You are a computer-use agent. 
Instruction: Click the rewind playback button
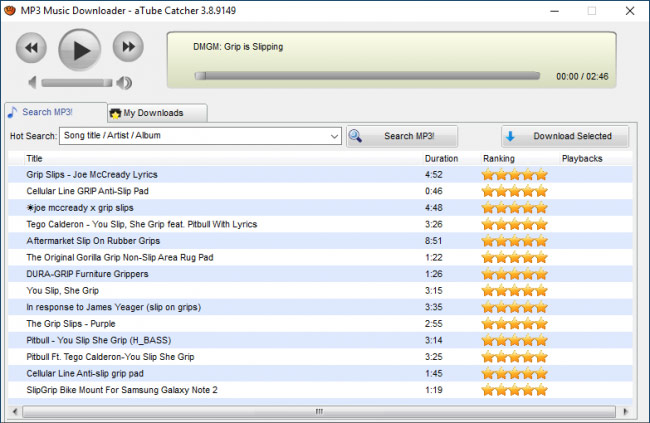coord(31,47)
